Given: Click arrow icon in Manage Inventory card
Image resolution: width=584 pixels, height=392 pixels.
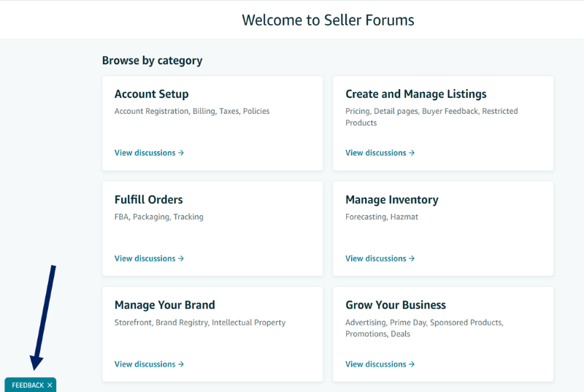Looking at the screenshot, I should click(412, 258).
